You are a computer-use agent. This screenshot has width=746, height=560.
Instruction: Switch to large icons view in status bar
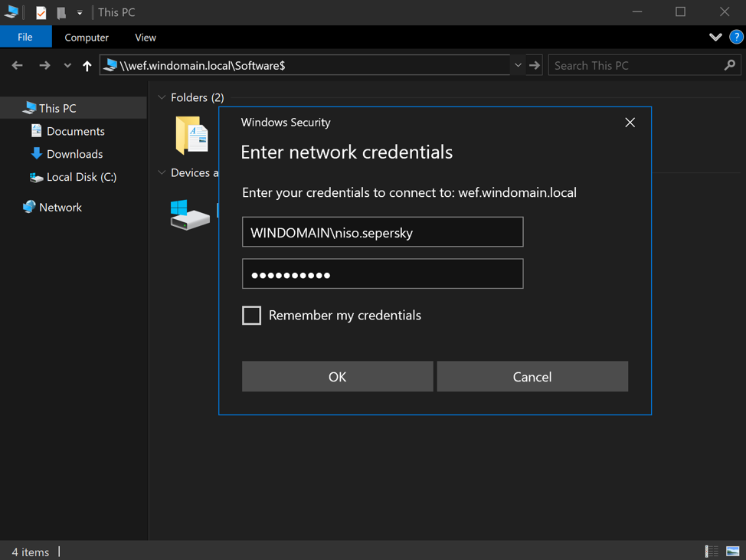[733, 551]
